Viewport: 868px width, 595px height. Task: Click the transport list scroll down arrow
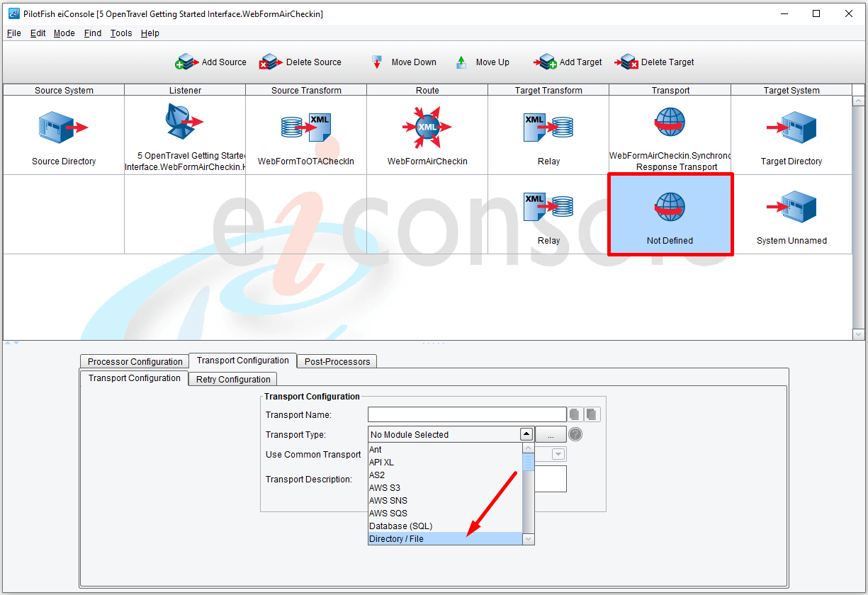[x=529, y=539]
